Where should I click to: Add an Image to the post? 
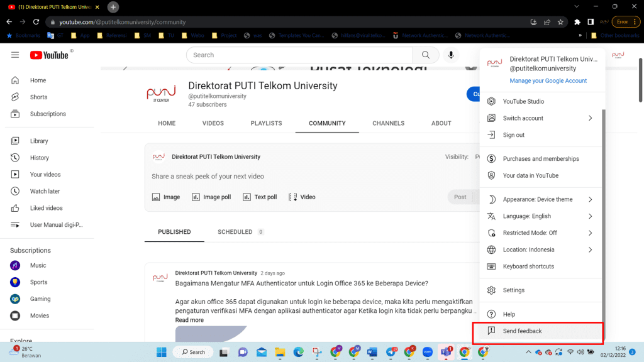tap(166, 197)
